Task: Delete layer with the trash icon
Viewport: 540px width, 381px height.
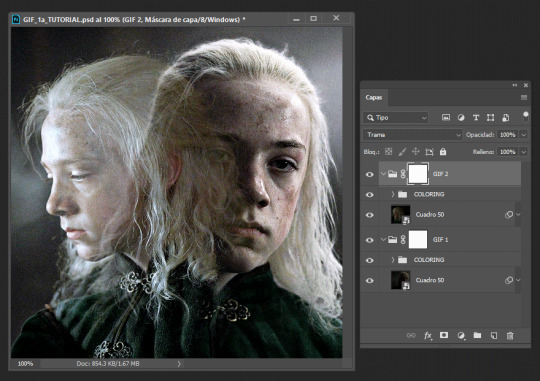Action: [510, 335]
